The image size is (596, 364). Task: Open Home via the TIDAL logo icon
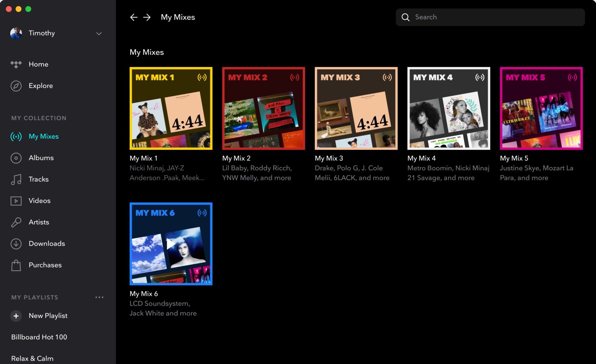click(16, 64)
